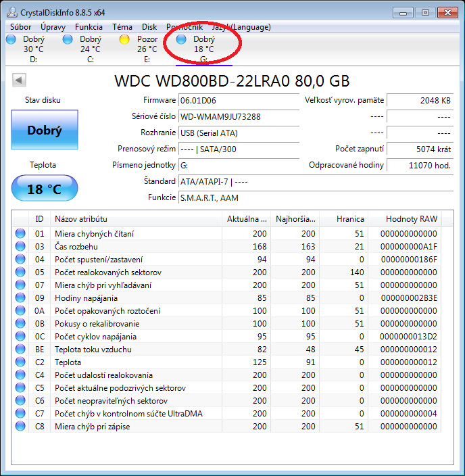The height and width of the screenshot is (476, 465).
Task: Select drive D: status icon at 30 °C
Action: pos(11,39)
